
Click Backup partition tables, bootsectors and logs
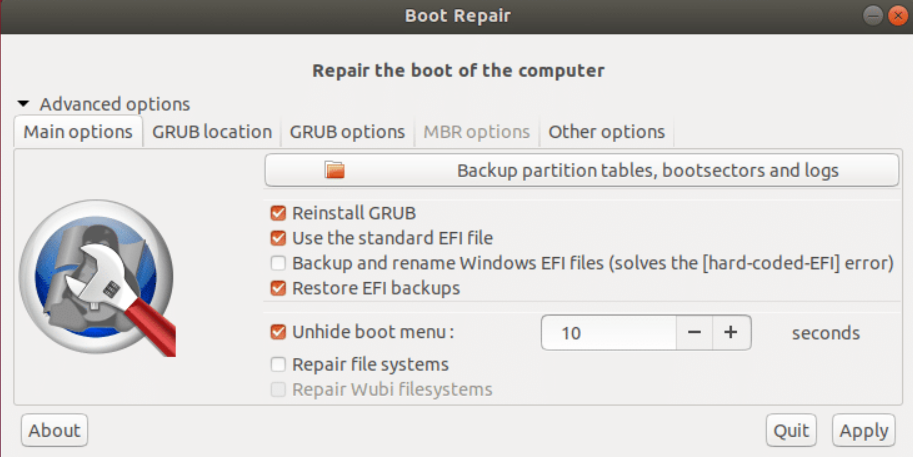[582, 170]
